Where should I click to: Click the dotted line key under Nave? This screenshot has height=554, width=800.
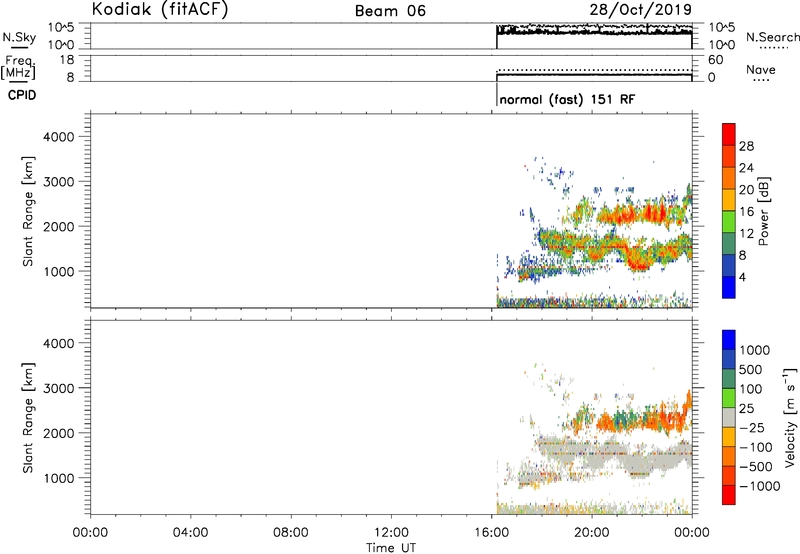[761, 80]
